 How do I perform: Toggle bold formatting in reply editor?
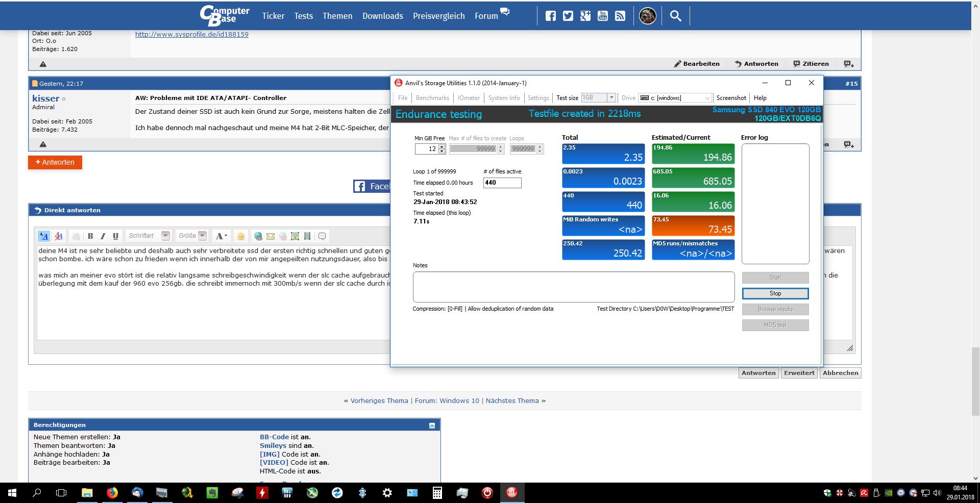coord(90,236)
